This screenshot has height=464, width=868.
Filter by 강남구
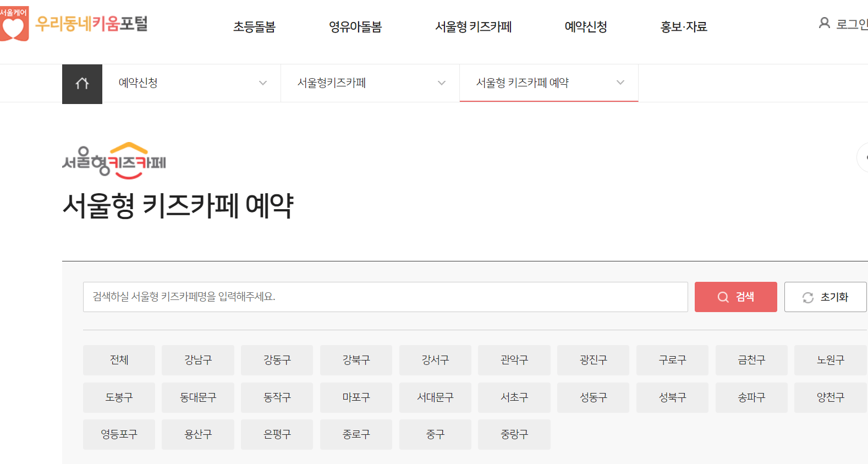[198, 360]
